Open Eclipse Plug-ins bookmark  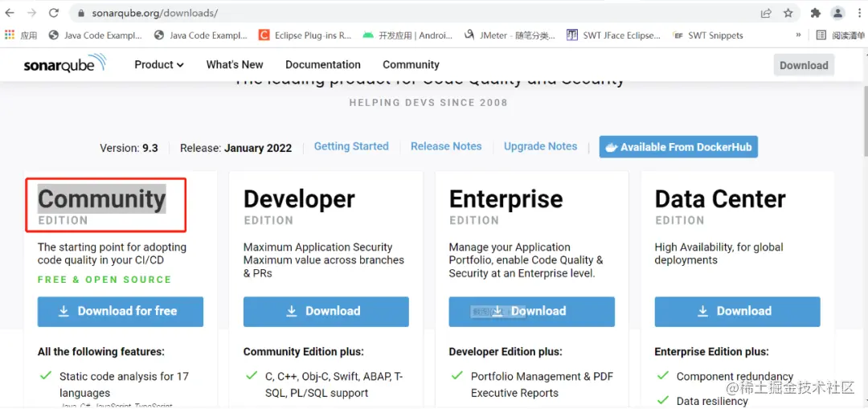pyautogui.click(x=305, y=35)
